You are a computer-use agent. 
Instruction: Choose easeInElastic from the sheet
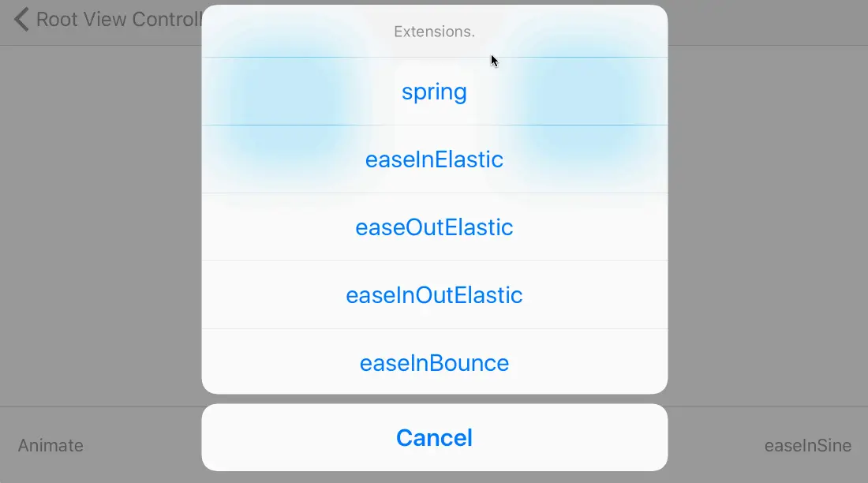click(x=434, y=159)
